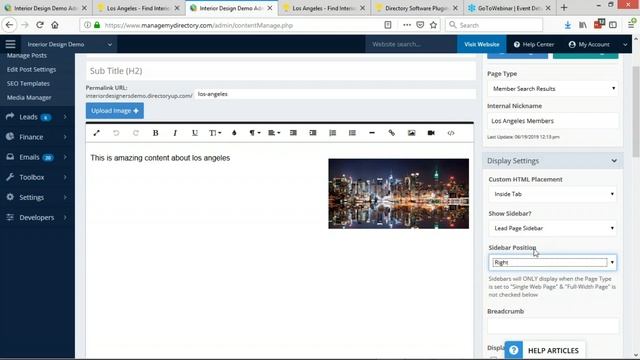
Task: Expand the Leads menu
Action: click(37, 117)
